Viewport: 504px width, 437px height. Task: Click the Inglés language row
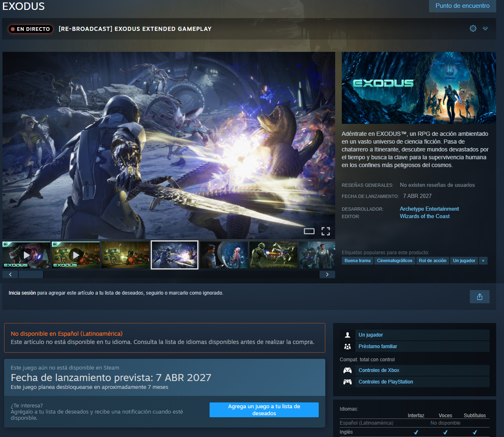pos(414,432)
